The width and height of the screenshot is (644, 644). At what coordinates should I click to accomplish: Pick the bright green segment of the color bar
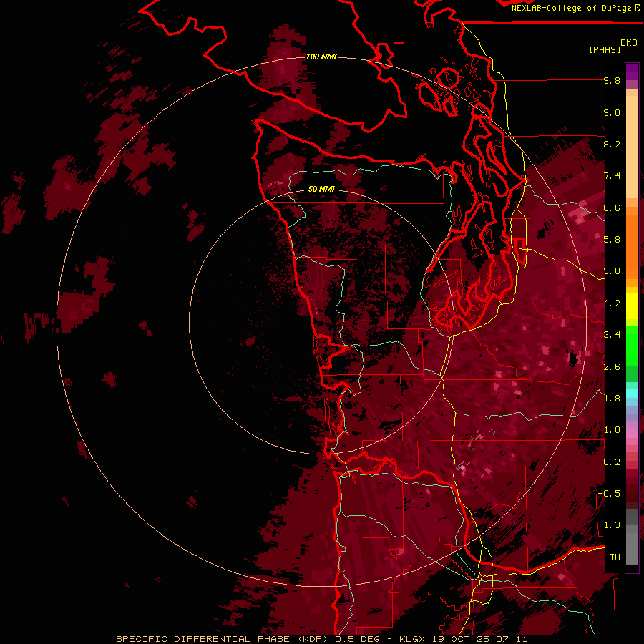[632, 344]
